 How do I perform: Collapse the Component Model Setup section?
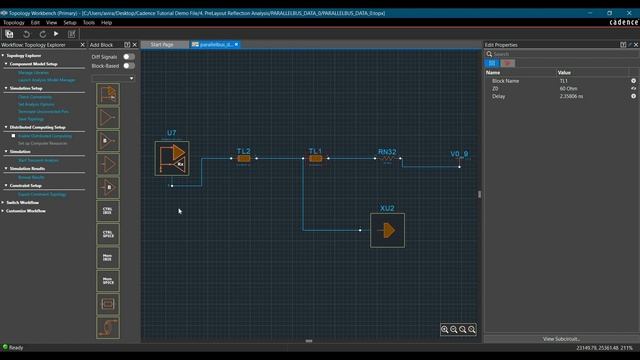coord(6,64)
